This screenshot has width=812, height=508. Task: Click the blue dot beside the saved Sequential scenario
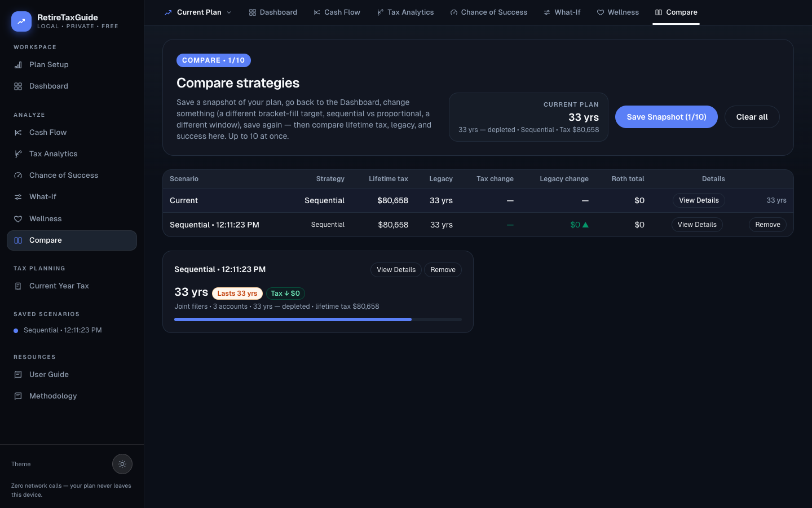[16, 331]
